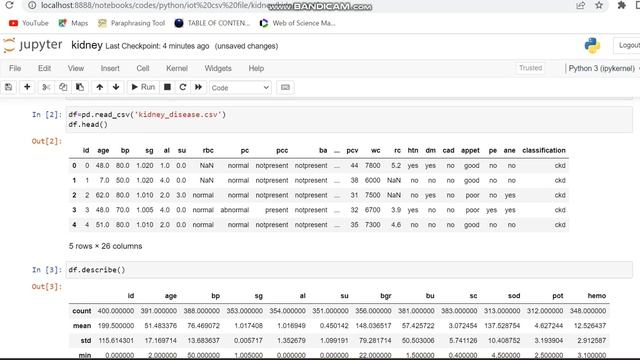Interrupt the kernel with the stop icon
The image size is (640, 360).
pos(167,87)
